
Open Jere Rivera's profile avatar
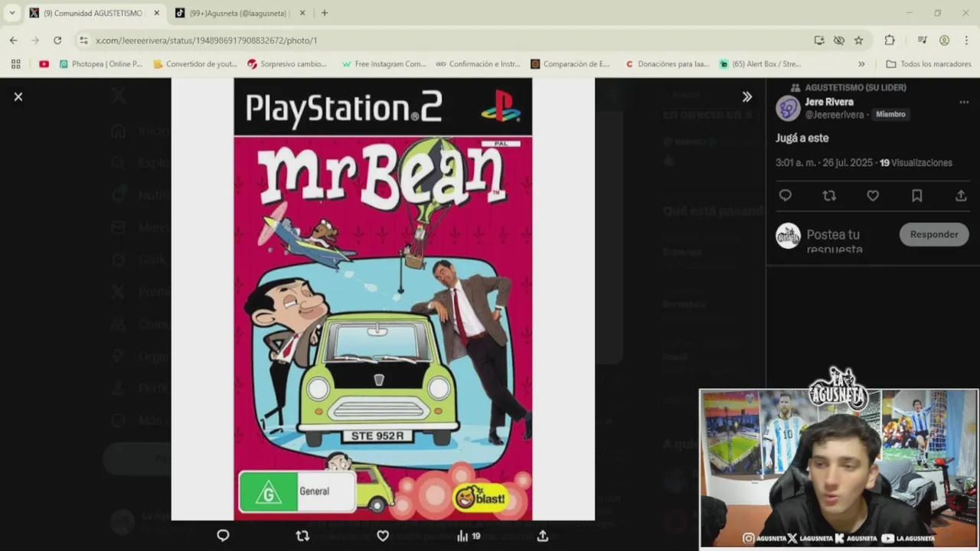coord(788,108)
